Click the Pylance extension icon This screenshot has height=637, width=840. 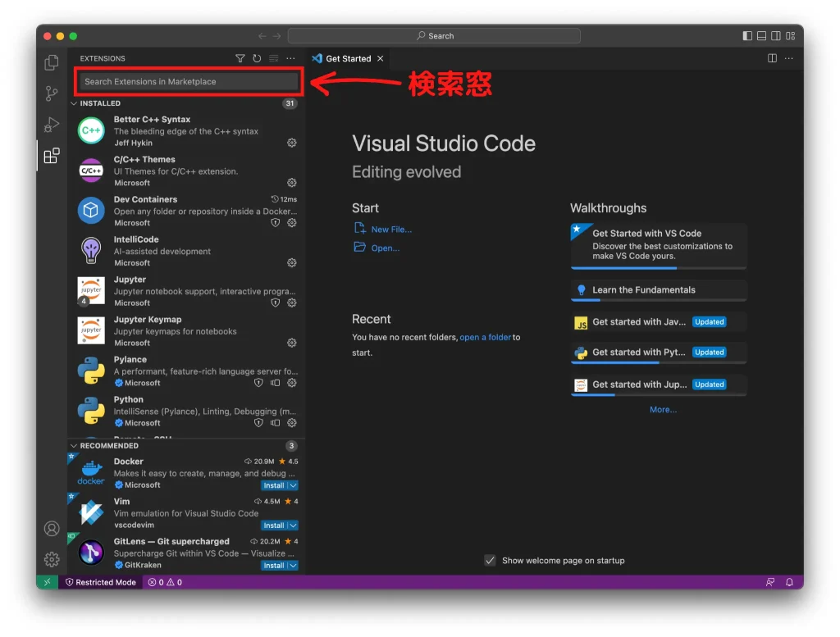pyautogui.click(x=91, y=371)
